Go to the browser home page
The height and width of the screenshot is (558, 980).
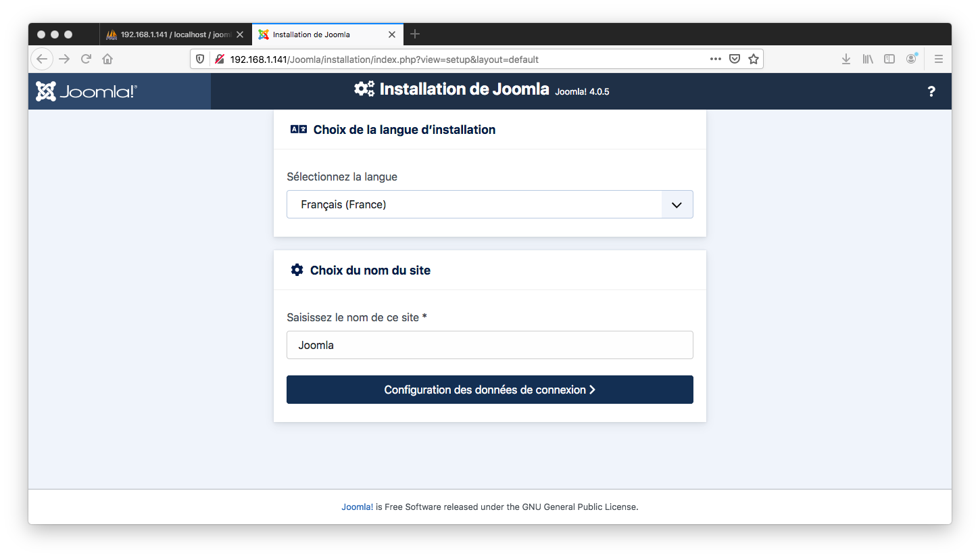107,59
